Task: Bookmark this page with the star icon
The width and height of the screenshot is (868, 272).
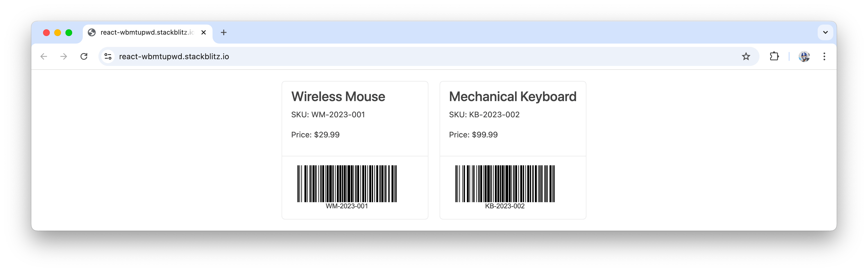Action: point(746,57)
